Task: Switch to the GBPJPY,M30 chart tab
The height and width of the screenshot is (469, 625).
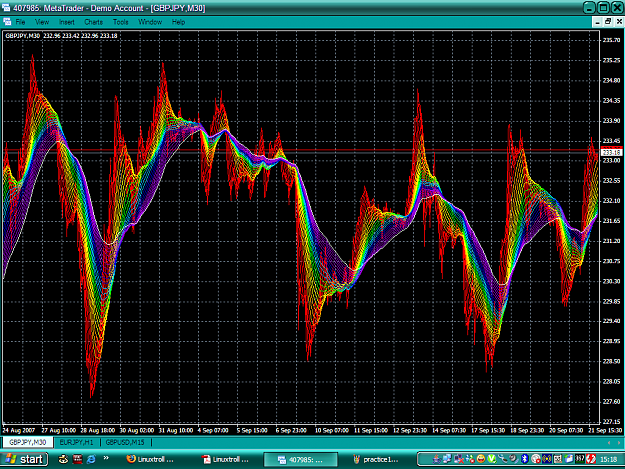Action: click(x=28, y=442)
